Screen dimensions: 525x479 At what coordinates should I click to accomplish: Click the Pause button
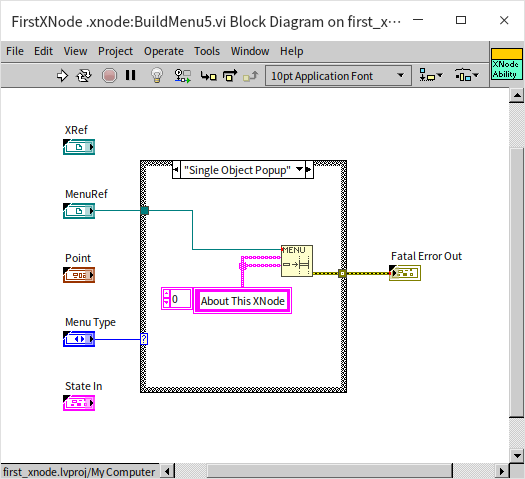131,75
